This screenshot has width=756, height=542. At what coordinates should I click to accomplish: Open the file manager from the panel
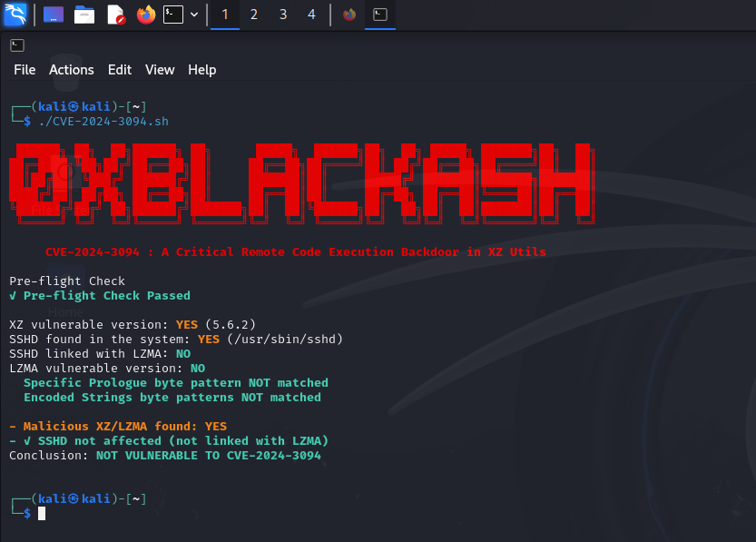point(83,15)
